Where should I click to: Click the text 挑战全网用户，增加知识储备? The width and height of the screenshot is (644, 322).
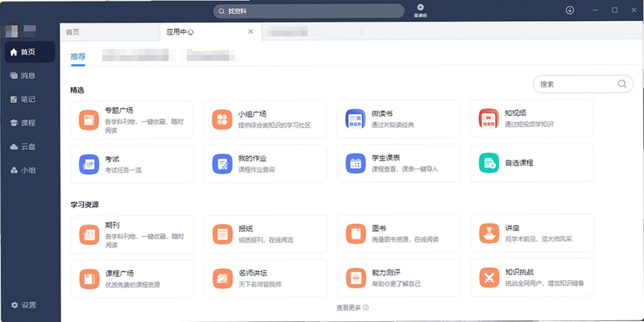[545, 283]
